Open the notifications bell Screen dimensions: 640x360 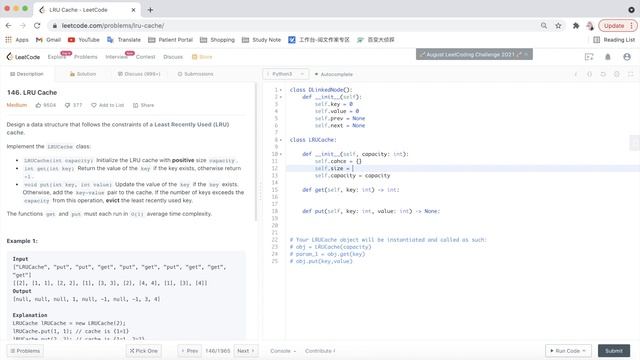pos(608,57)
